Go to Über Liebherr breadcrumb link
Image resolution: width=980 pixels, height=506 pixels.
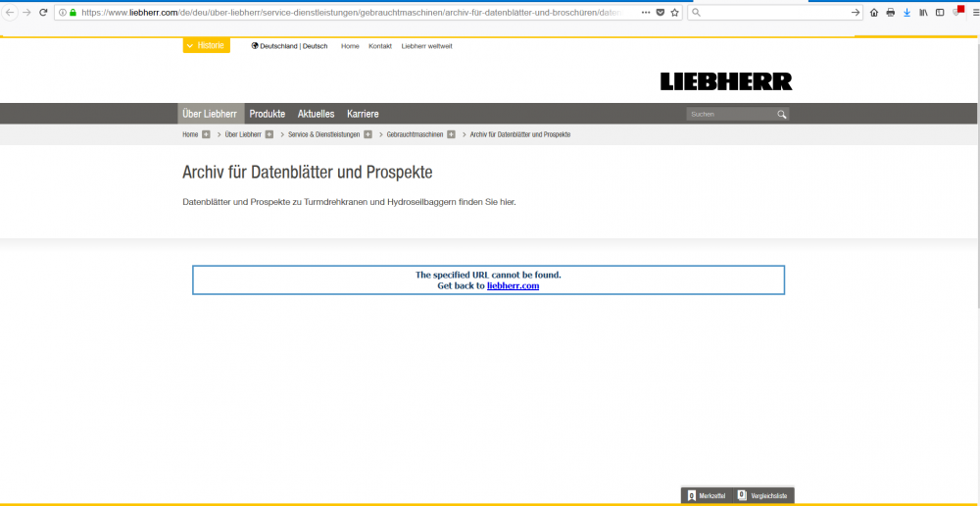coord(243,134)
